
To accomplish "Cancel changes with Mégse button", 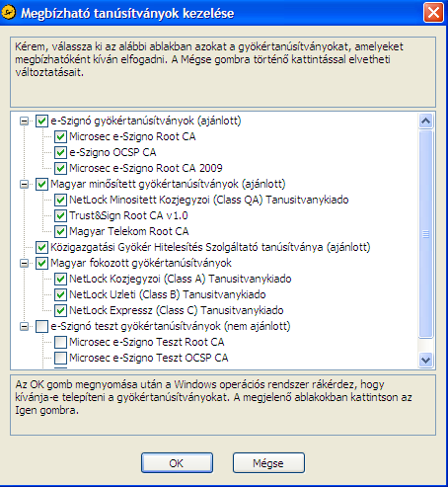I will (268, 463).
